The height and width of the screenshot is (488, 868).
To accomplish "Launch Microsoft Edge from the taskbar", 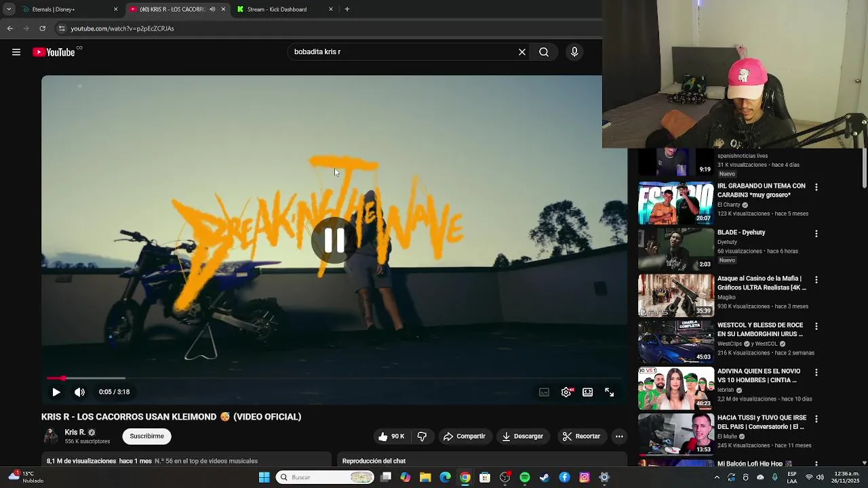I will (x=445, y=477).
